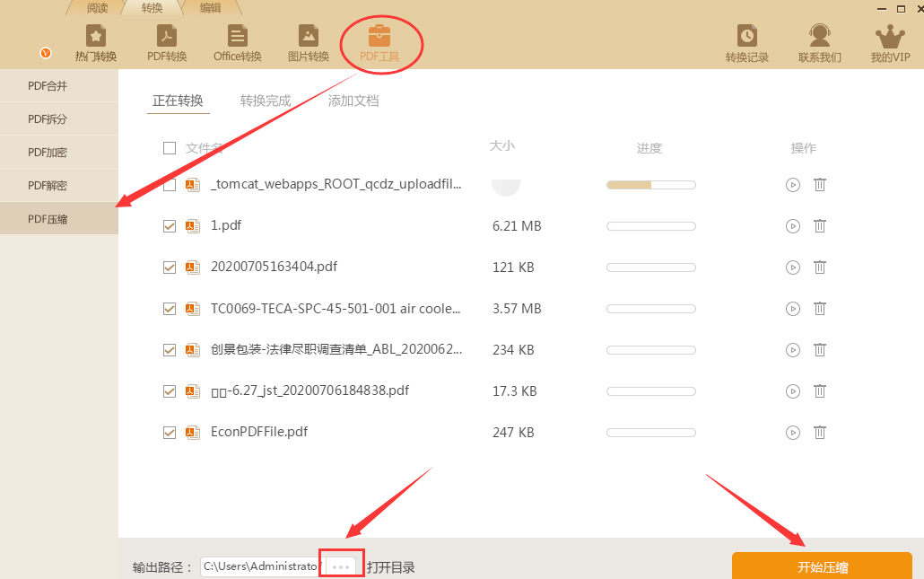Toggle the select-all 文件名 checkbox

(170, 148)
